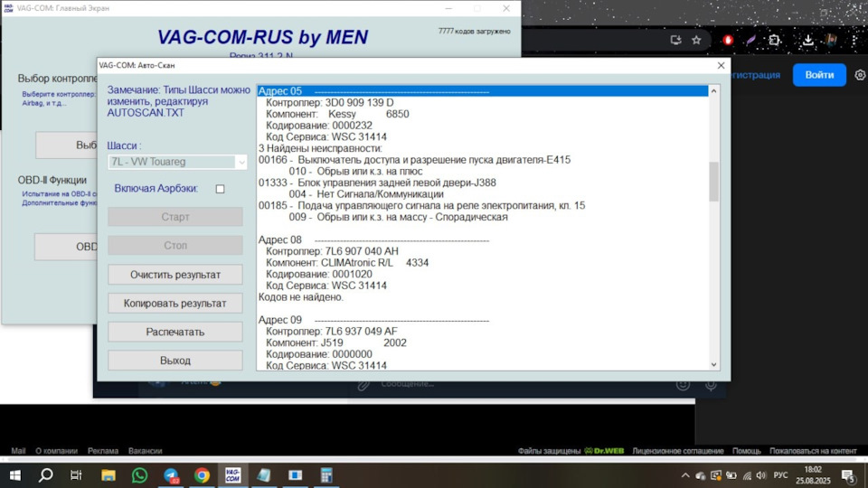Select the Кодирование: 0001020 line
This screenshot has width=868, height=488.
click(319, 275)
